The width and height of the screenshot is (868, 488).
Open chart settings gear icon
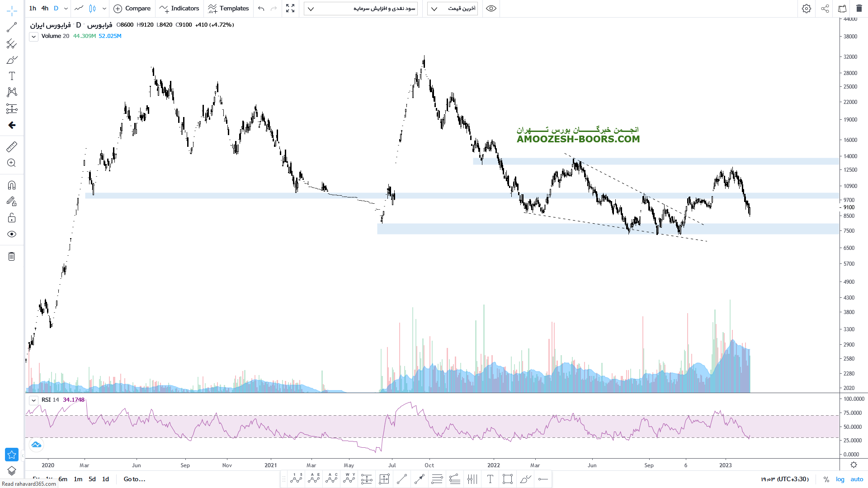pyautogui.click(x=806, y=9)
